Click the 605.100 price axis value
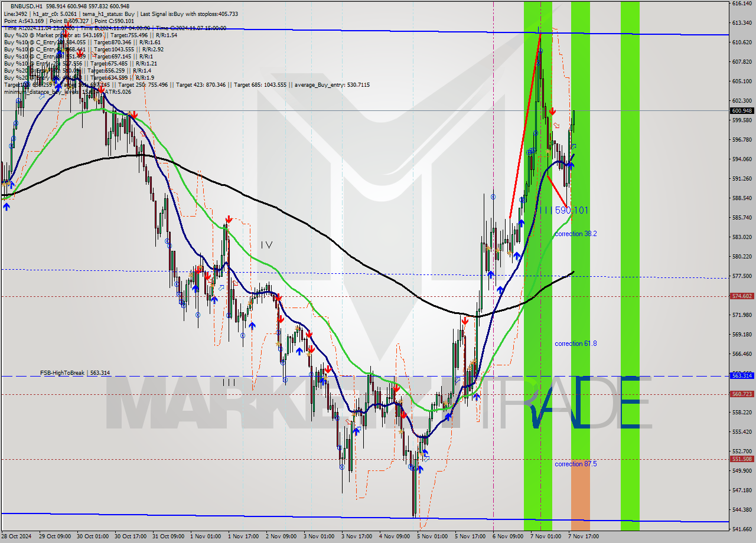This screenshot has height=543, width=756. tap(742, 81)
